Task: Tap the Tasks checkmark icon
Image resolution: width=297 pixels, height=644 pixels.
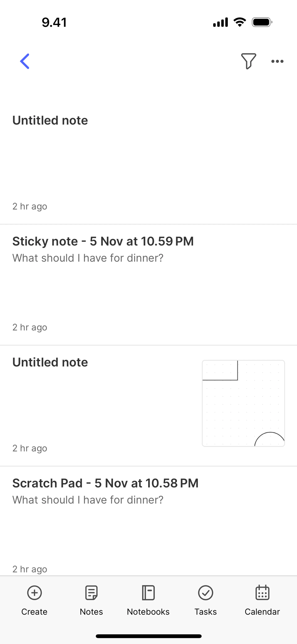Action: [205, 592]
